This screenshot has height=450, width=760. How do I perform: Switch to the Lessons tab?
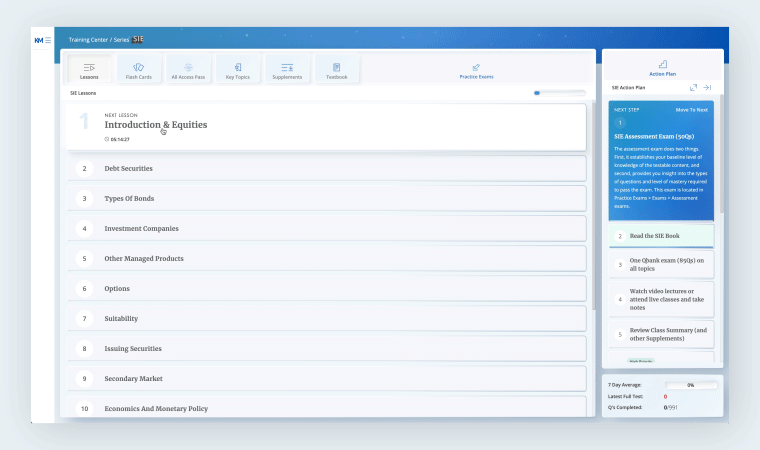89,70
